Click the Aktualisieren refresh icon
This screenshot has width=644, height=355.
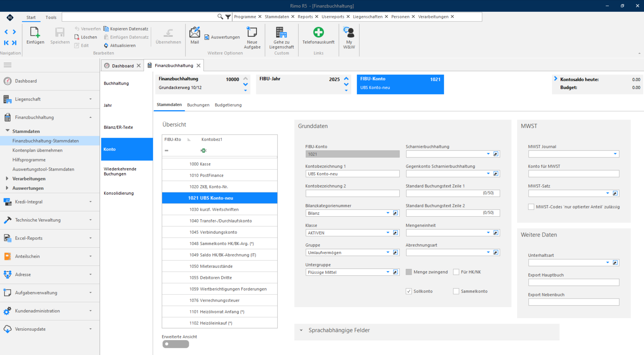[106, 45]
